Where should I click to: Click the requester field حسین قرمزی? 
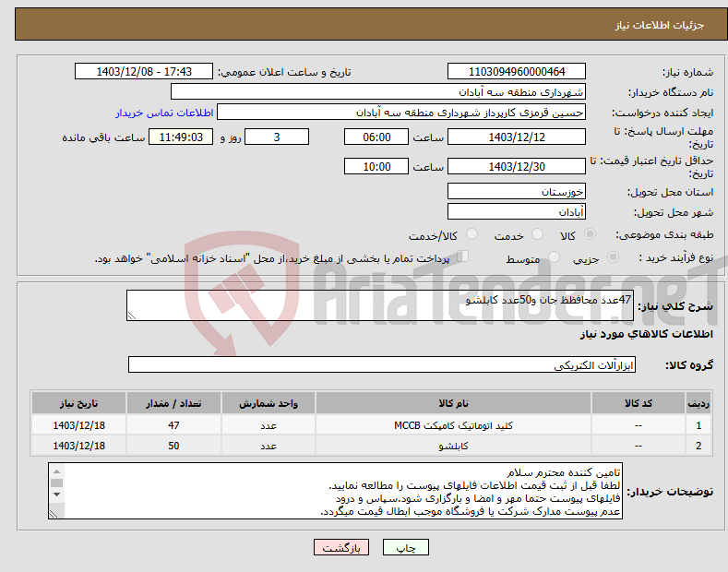[x=401, y=113]
